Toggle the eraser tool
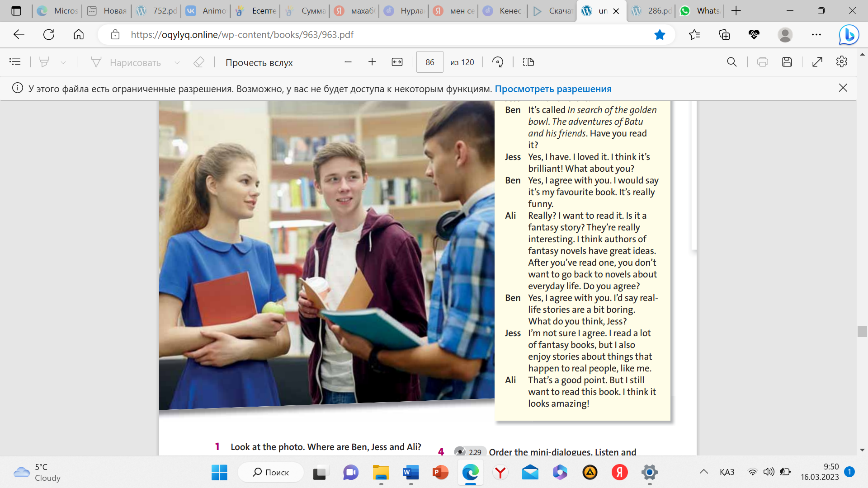Screen dimensions: 868x488 pos(199,62)
